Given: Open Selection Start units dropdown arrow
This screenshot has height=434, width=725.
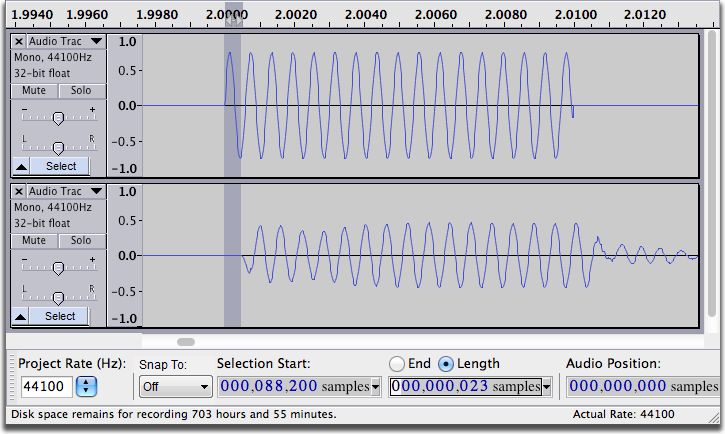Looking at the screenshot, I should (375, 386).
